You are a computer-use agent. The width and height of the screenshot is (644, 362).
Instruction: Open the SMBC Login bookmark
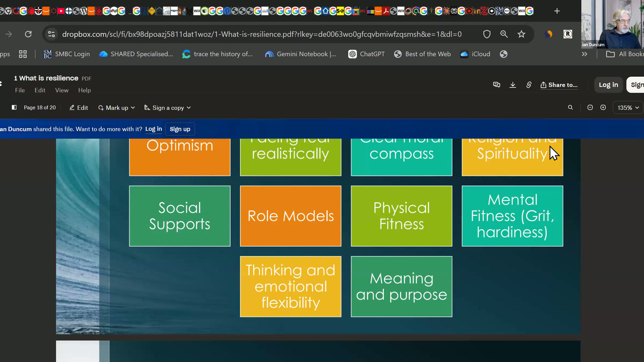click(67, 54)
